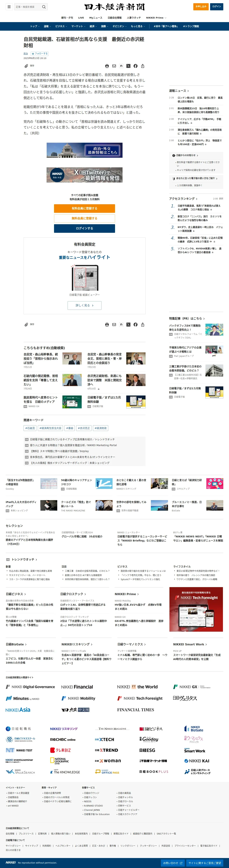
Task: Click bottom Facebook icon below article
Action: coord(135,325)
